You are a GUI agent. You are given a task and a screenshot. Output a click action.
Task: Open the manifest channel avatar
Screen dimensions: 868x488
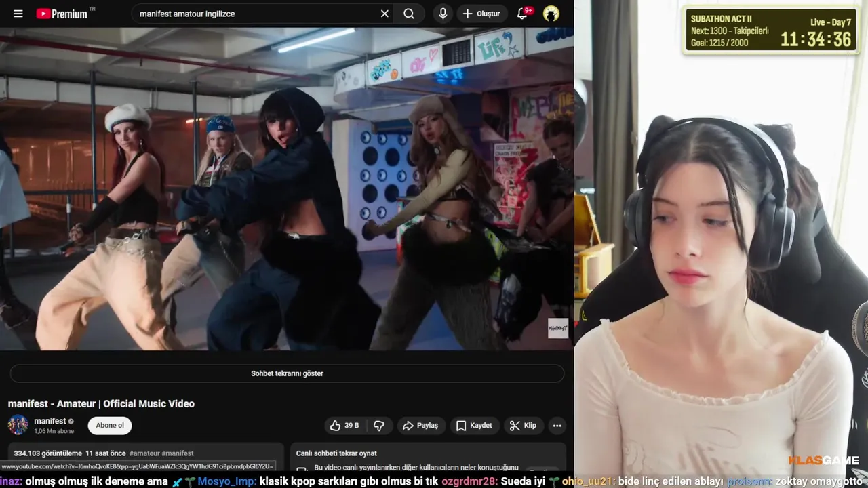click(x=18, y=425)
